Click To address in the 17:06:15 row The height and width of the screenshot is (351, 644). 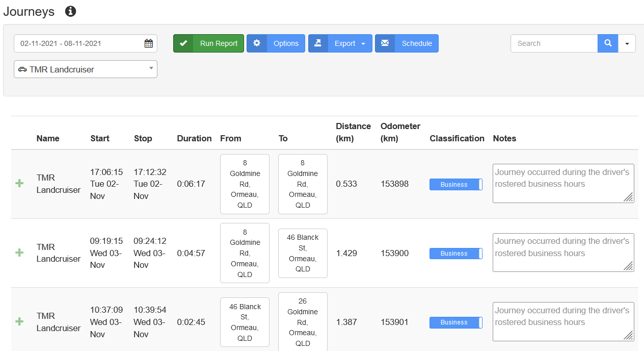[303, 184]
